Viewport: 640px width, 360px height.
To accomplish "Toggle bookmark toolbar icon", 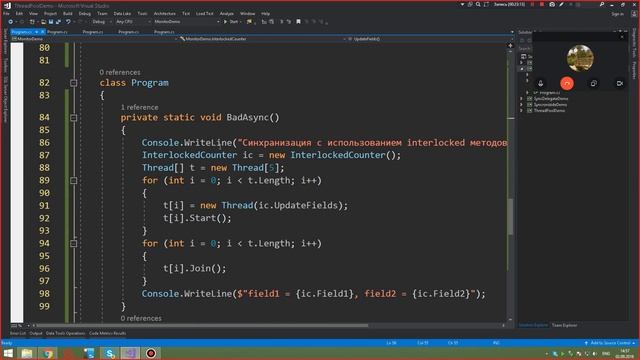I will pos(298,22).
